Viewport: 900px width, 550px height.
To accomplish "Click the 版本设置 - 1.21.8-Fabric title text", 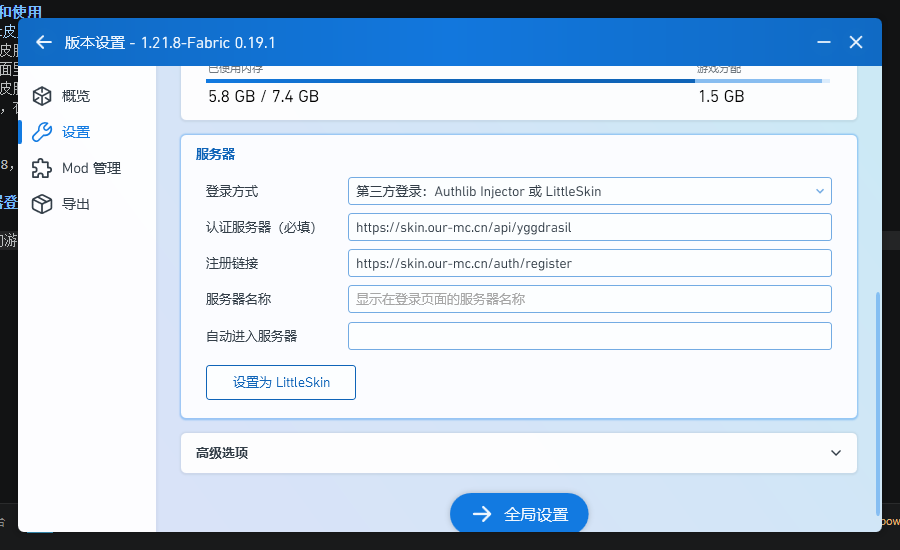I will [170, 42].
